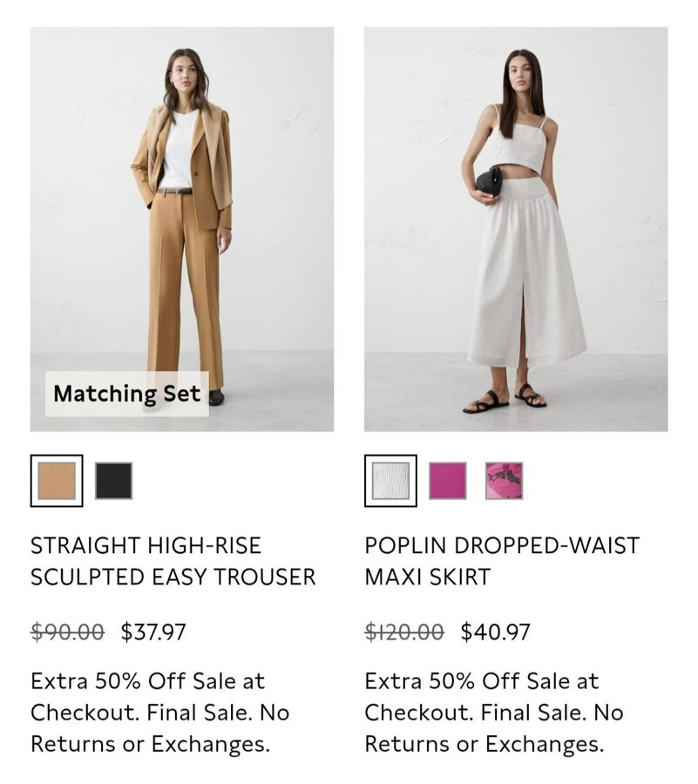Click the $40.97 skirt sale price
Screen dimensions: 698x784
click(495, 632)
